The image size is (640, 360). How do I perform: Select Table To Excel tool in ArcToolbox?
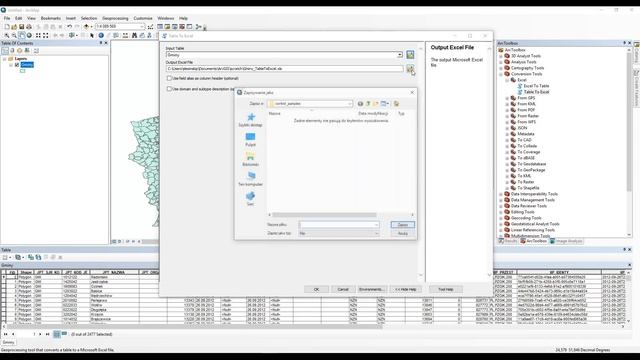[x=536, y=92]
